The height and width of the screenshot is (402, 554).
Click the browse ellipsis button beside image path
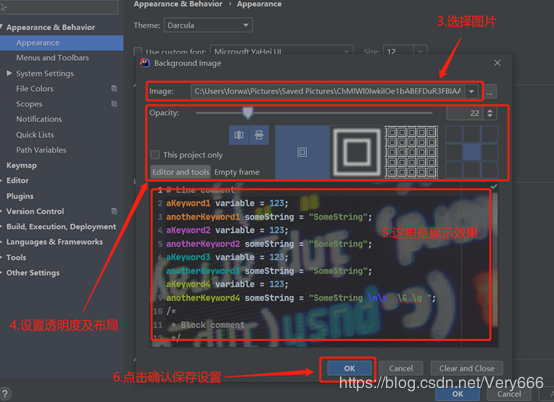[x=490, y=92]
